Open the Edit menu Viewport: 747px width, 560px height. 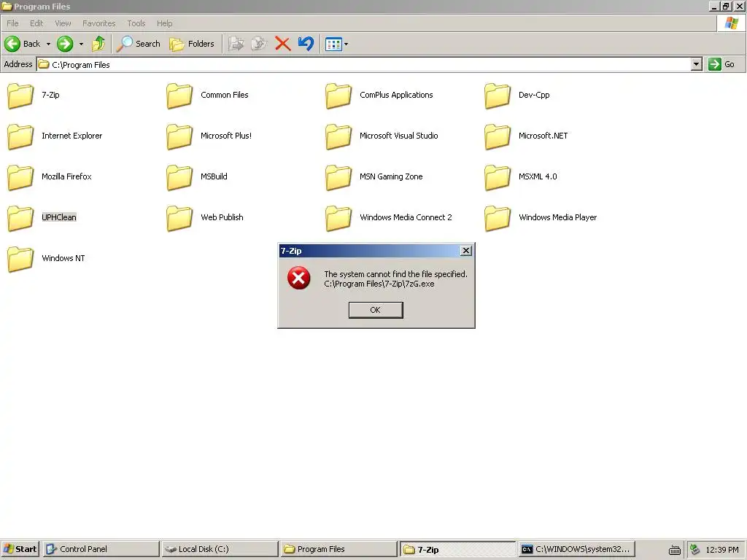36,23
